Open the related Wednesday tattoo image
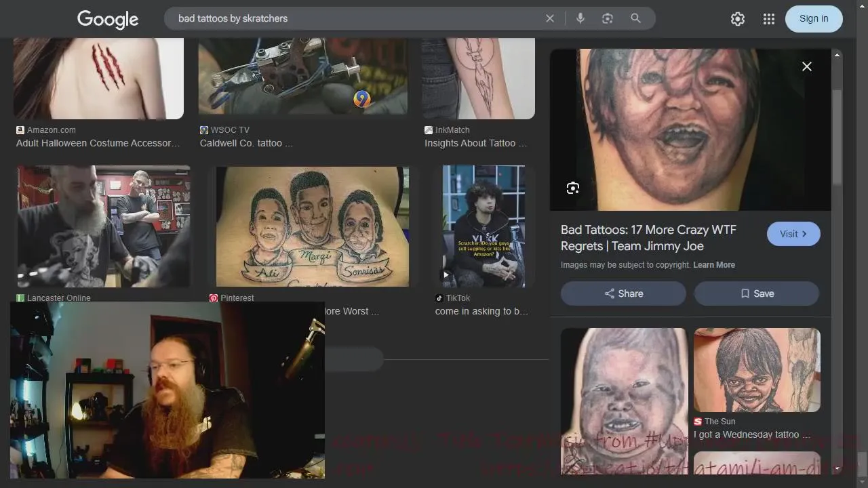 point(757,370)
